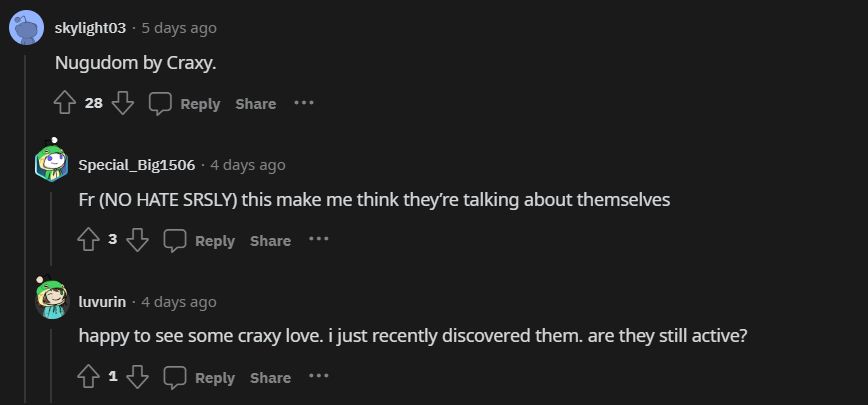The height and width of the screenshot is (405, 868).
Task: Share Special_Big1506's reply
Action: [x=270, y=241]
